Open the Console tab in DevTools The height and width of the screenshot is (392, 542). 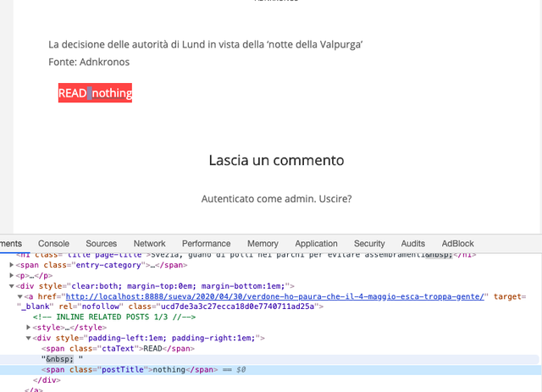coord(53,244)
